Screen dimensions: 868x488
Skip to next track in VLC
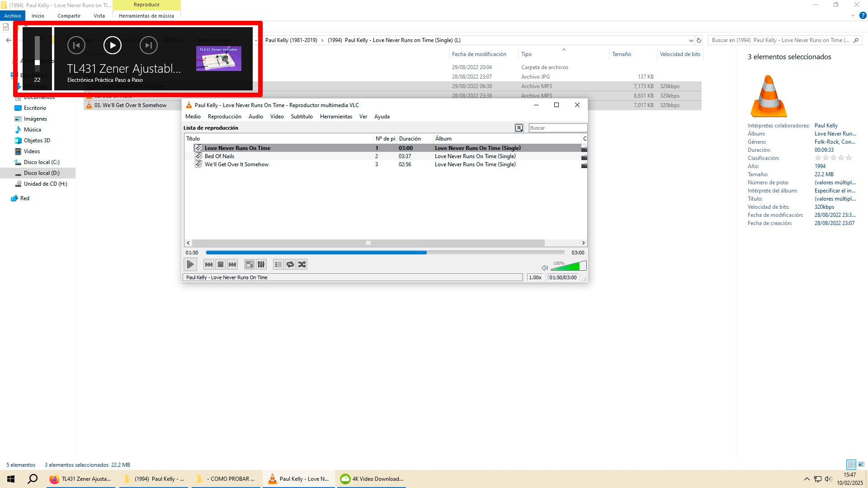tap(232, 264)
